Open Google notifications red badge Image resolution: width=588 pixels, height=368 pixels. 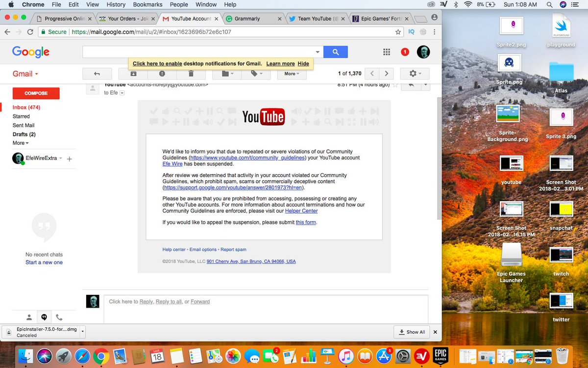pos(405,52)
